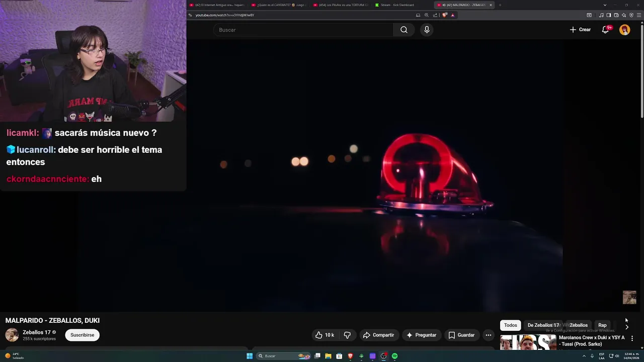644x362 pixels.
Task: Click the address bar URL youtube.com/watch
Action: (225, 15)
